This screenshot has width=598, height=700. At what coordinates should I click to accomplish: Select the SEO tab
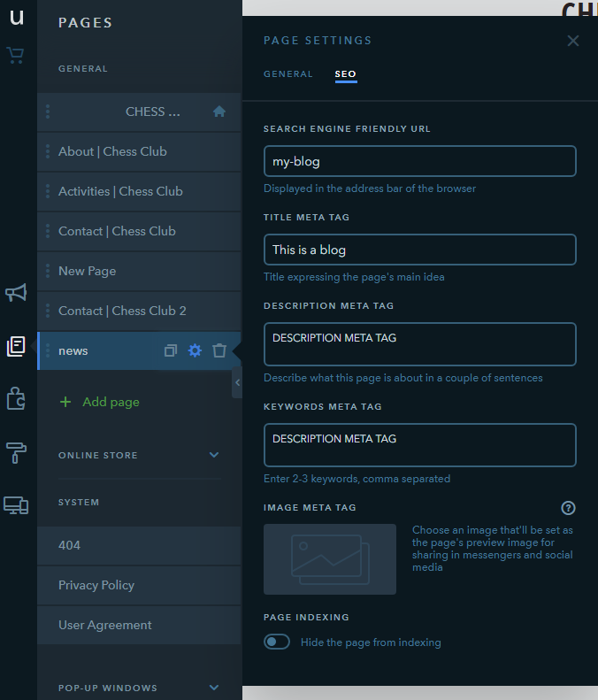click(x=345, y=74)
